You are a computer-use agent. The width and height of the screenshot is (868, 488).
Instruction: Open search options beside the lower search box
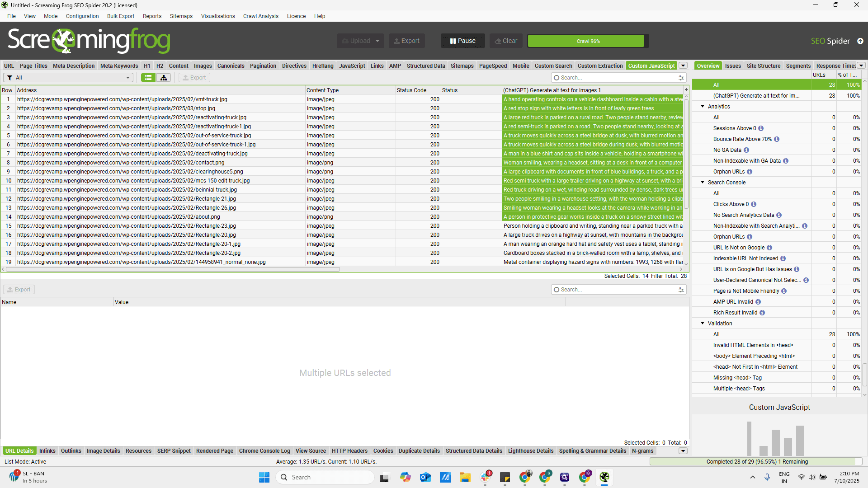pos(681,290)
